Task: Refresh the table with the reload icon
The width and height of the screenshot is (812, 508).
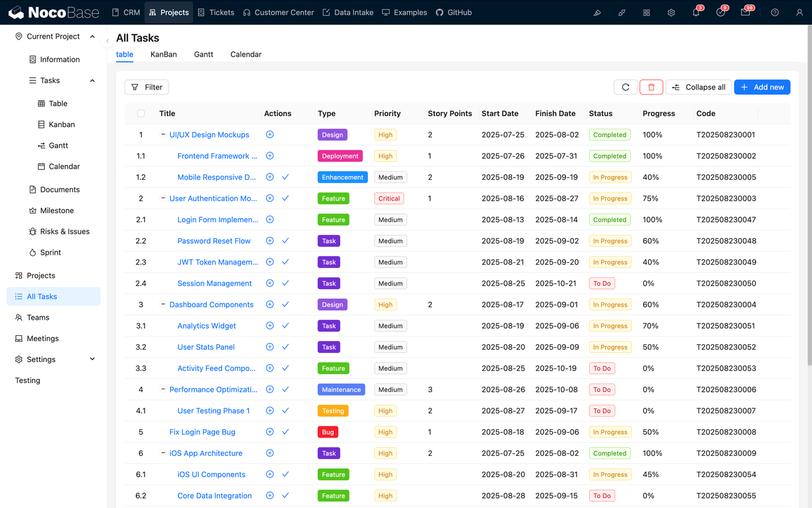Action: click(x=625, y=87)
